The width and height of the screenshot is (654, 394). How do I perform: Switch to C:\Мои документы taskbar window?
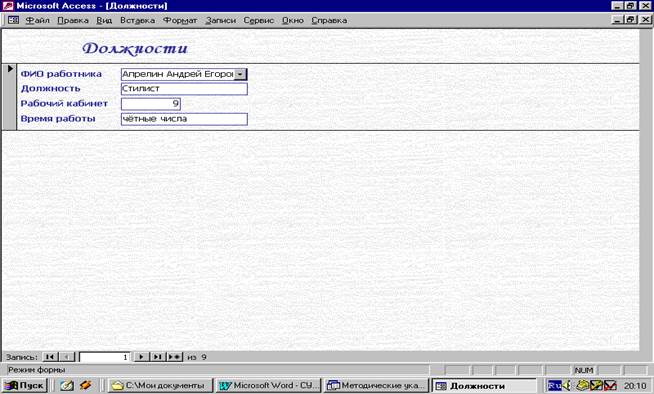(161, 385)
